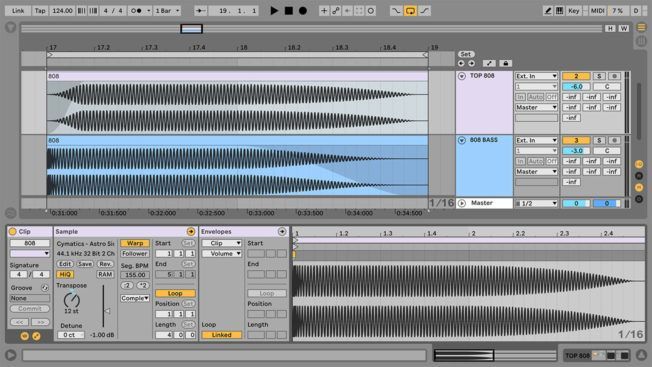Click the H overview height button
This screenshot has width=652, height=367.
(610, 28)
